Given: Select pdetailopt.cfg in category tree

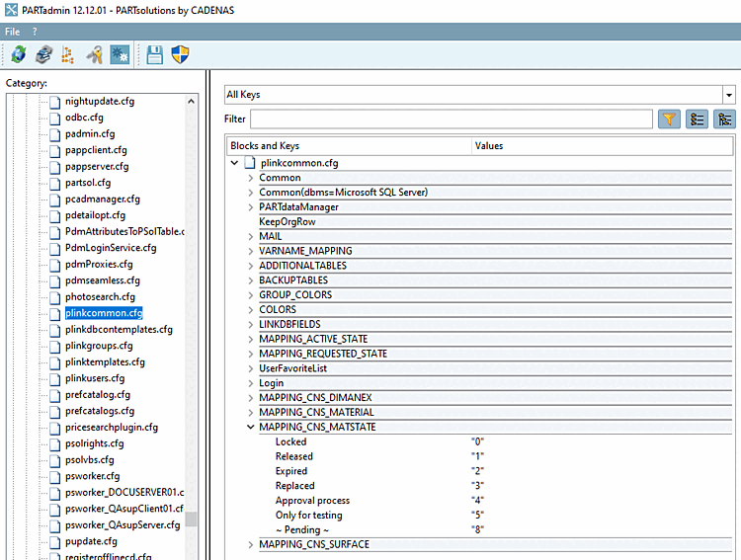Looking at the screenshot, I should pyautogui.click(x=96, y=215).
